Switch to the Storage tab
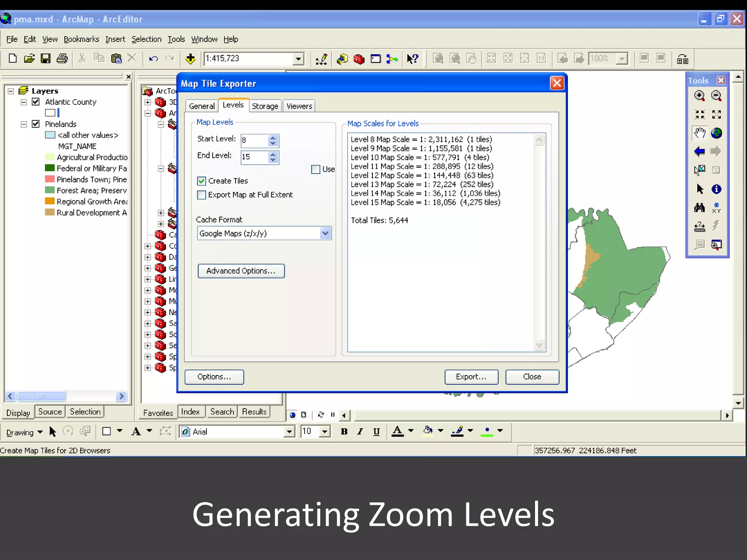The width and height of the screenshot is (747, 560). pyautogui.click(x=265, y=106)
